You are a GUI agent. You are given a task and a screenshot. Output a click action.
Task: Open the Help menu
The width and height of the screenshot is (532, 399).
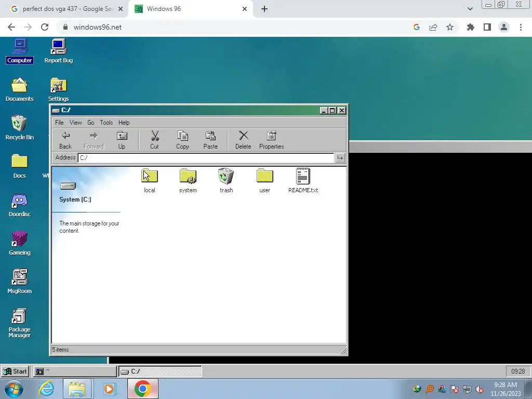coord(124,123)
